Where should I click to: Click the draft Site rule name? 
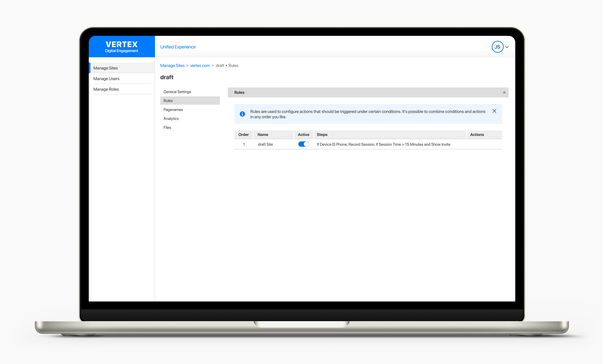(x=265, y=144)
